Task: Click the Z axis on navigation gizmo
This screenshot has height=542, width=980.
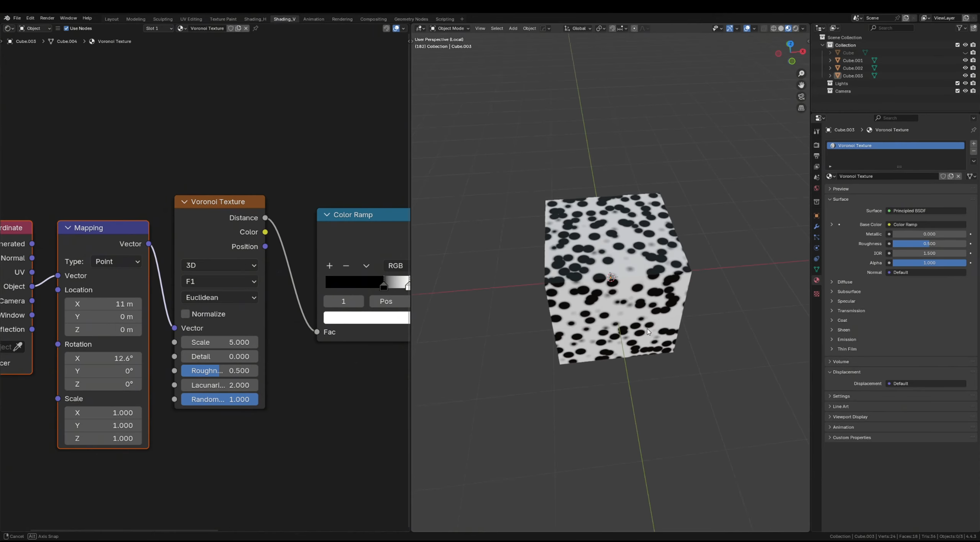Action: [790, 44]
